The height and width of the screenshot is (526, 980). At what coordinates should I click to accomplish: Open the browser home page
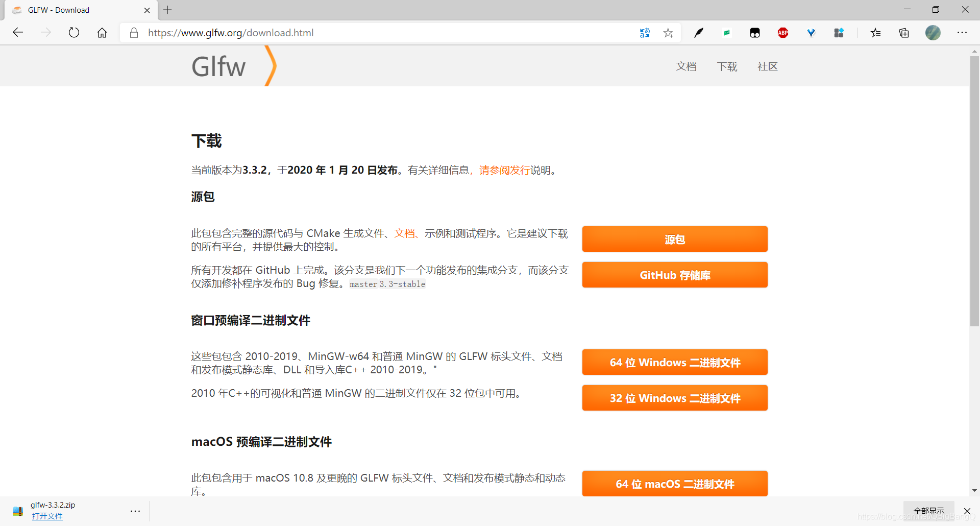(102, 32)
